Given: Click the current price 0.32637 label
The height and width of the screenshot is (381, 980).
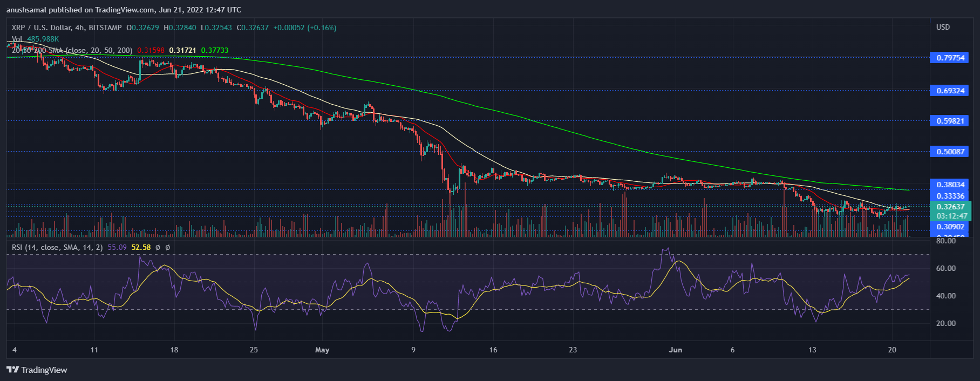Looking at the screenshot, I should pyautogui.click(x=950, y=207).
